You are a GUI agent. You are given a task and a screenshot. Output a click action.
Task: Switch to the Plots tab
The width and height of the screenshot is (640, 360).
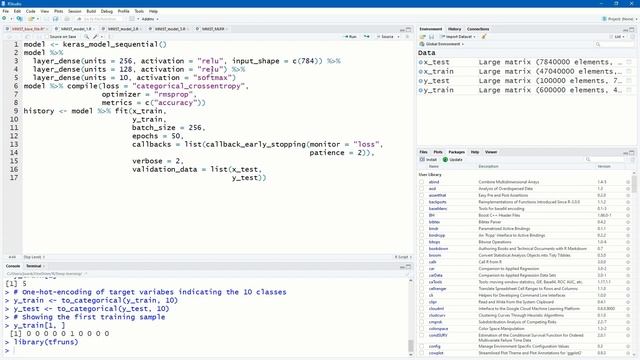438,152
